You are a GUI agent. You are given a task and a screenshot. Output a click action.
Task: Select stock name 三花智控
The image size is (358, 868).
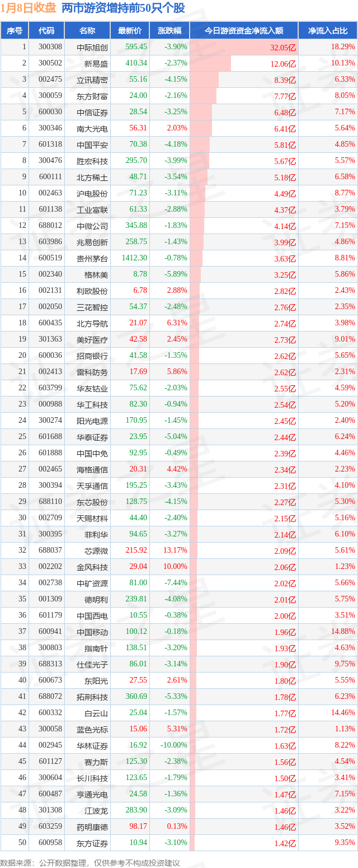pyautogui.click(x=92, y=307)
